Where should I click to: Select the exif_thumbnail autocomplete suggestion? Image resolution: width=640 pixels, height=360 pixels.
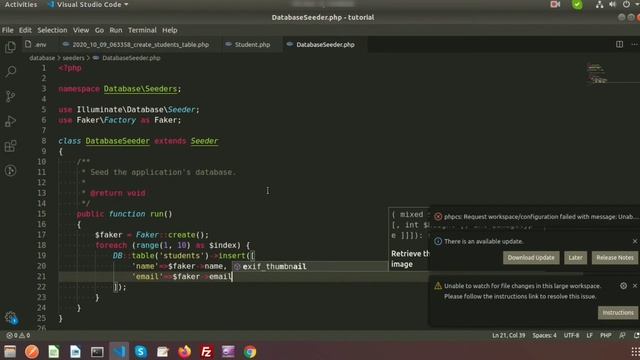pyautogui.click(x=310, y=267)
